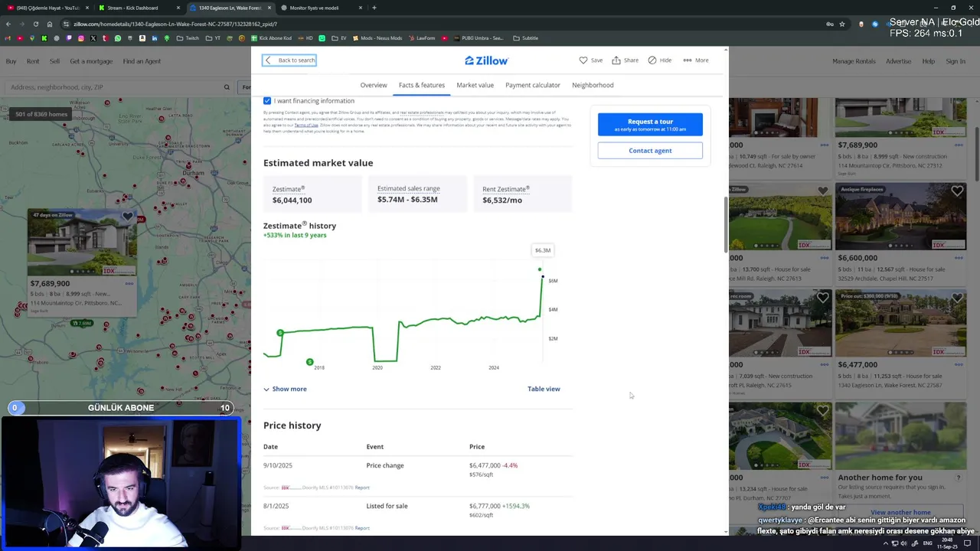
Task: Share this listing
Action: click(x=625, y=60)
